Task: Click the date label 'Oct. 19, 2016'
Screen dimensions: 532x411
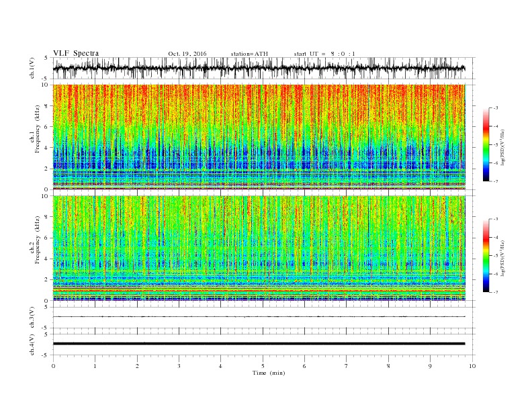Action: coord(187,54)
